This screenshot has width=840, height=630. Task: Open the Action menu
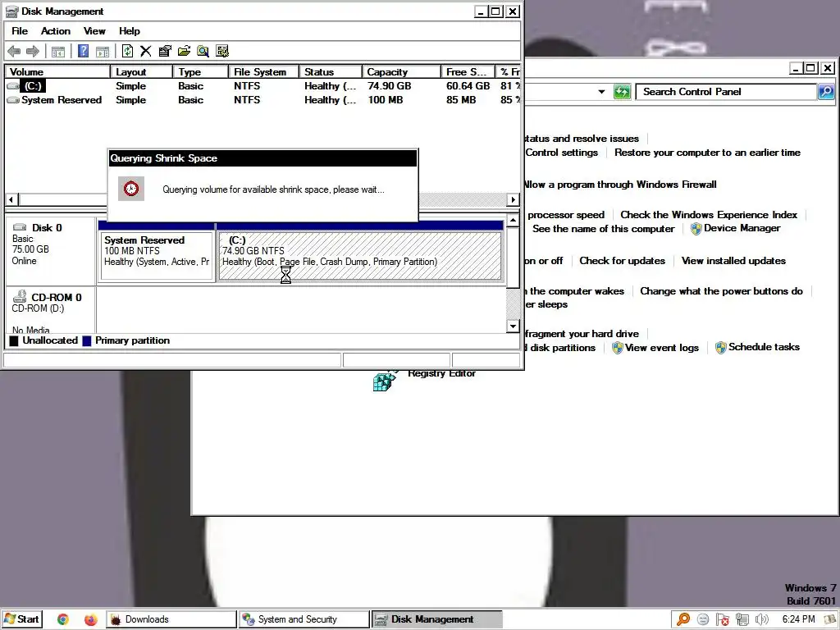[56, 31]
